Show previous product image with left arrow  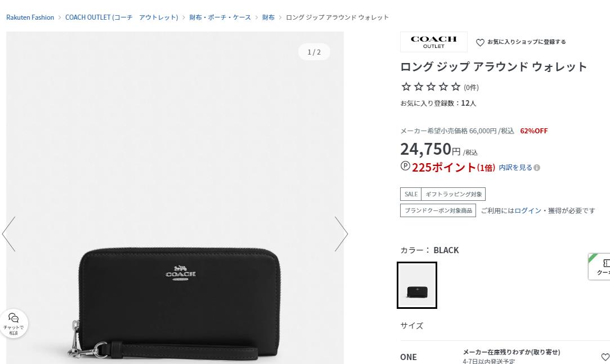coord(8,233)
